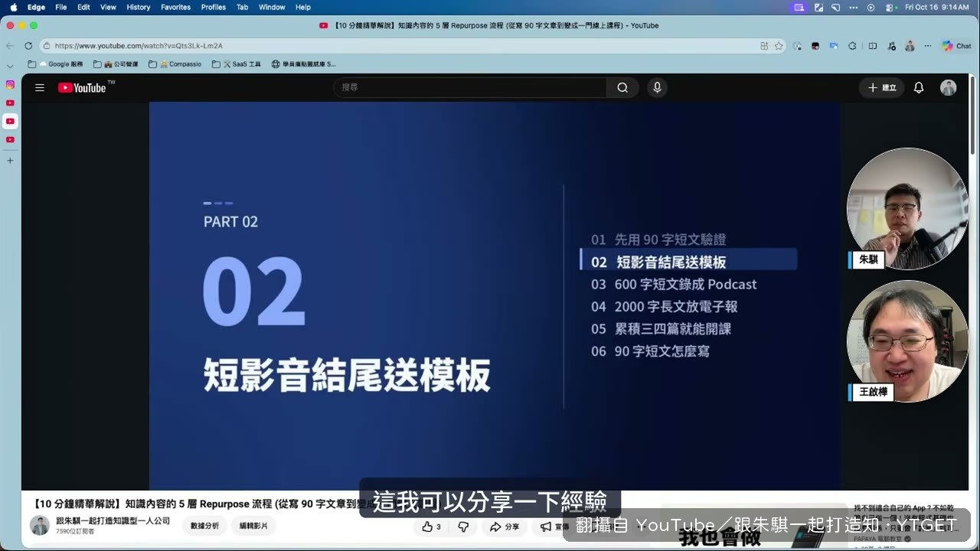Click the 數據分析 analytics button
The image size is (980, 551).
[204, 526]
